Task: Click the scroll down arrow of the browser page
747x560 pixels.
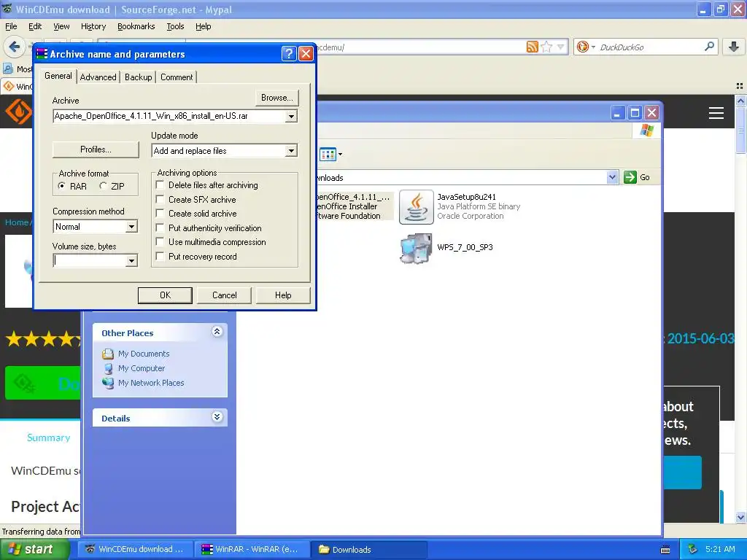Action: [x=740, y=517]
